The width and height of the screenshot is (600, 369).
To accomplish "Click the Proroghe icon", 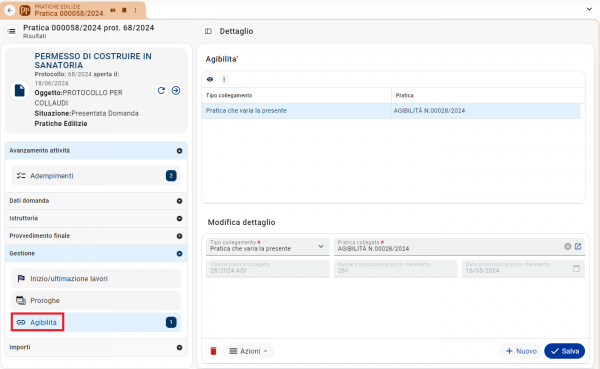I will (21, 300).
